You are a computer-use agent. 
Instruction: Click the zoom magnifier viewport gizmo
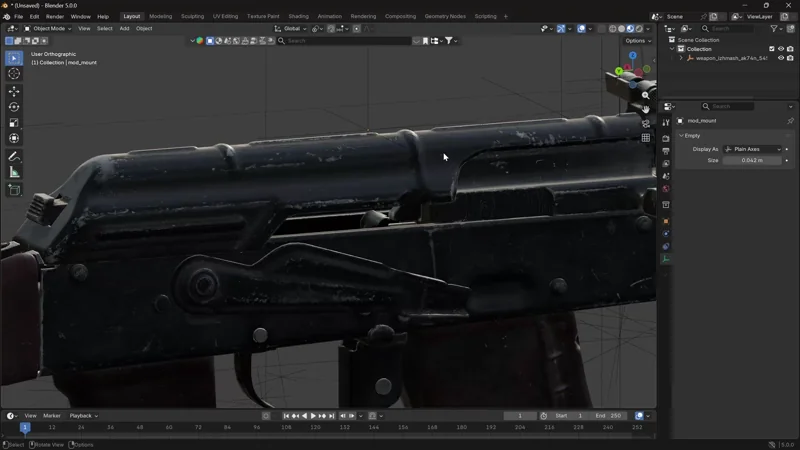[646, 95]
